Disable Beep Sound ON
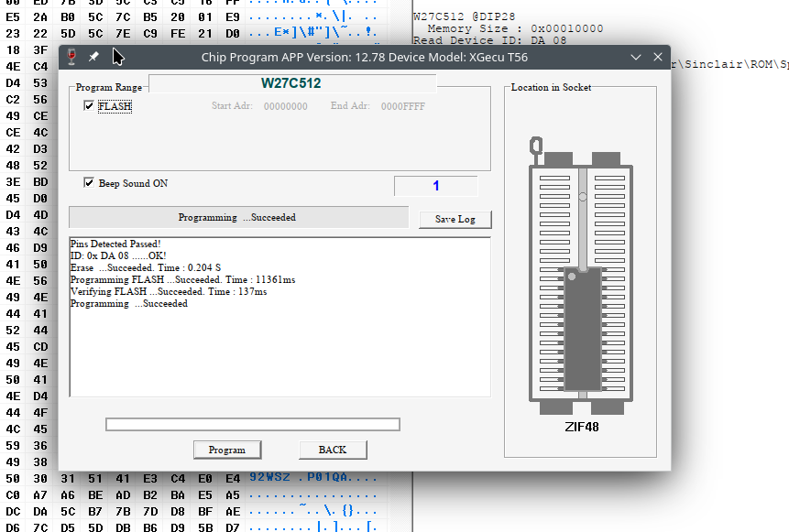 [89, 183]
